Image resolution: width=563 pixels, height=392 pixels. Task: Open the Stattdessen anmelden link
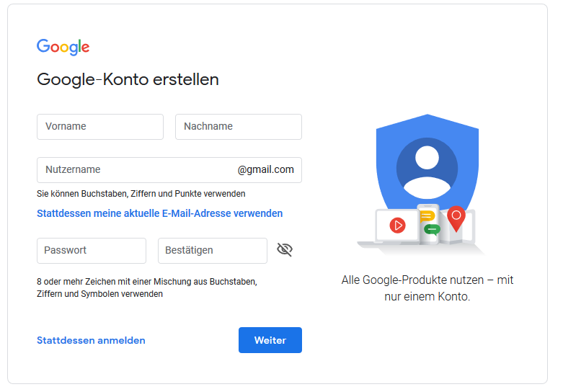click(x=91, y=340)
